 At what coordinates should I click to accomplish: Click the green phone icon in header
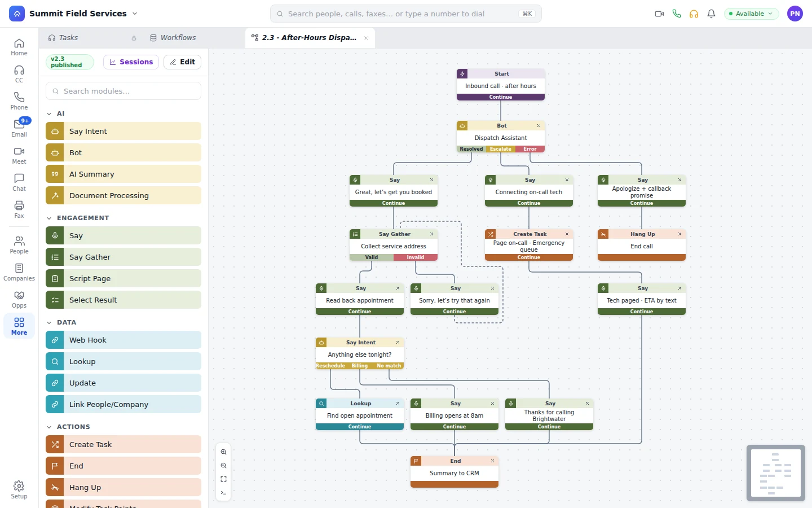click(x=677, y=14)
